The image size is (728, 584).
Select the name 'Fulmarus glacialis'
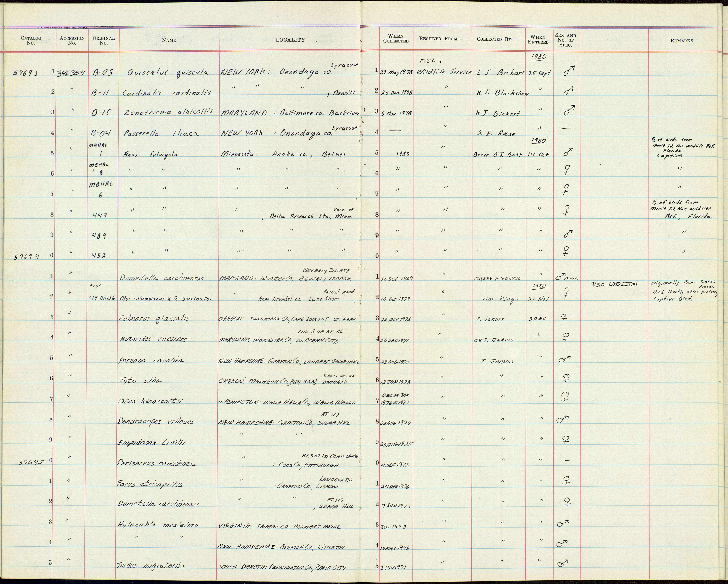pyautogui.click(x=154, y=318)
